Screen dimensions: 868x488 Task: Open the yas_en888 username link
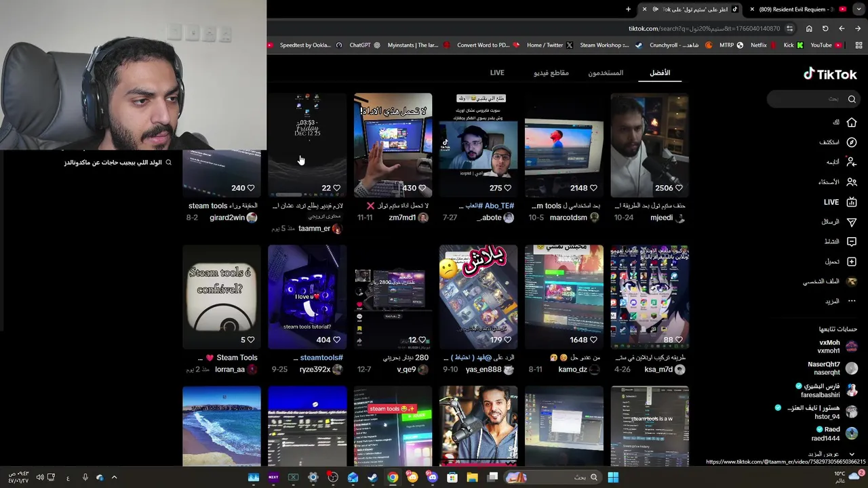[484, 369]
